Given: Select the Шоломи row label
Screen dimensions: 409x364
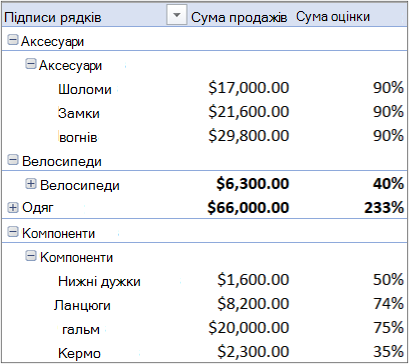Looking at the screenshot, I should (85, 89).
